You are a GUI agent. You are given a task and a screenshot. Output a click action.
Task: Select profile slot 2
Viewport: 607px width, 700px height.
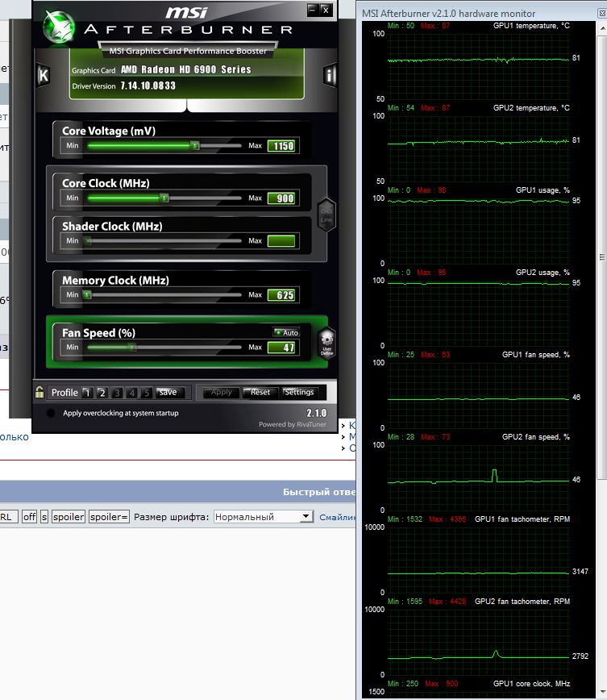coord(102,393)
